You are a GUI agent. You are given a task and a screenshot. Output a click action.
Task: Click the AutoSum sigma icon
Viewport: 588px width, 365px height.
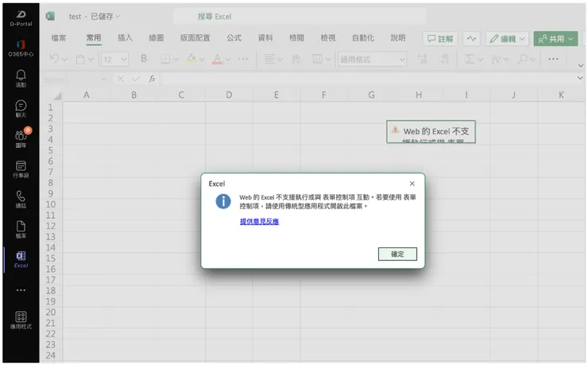point(470,59)
